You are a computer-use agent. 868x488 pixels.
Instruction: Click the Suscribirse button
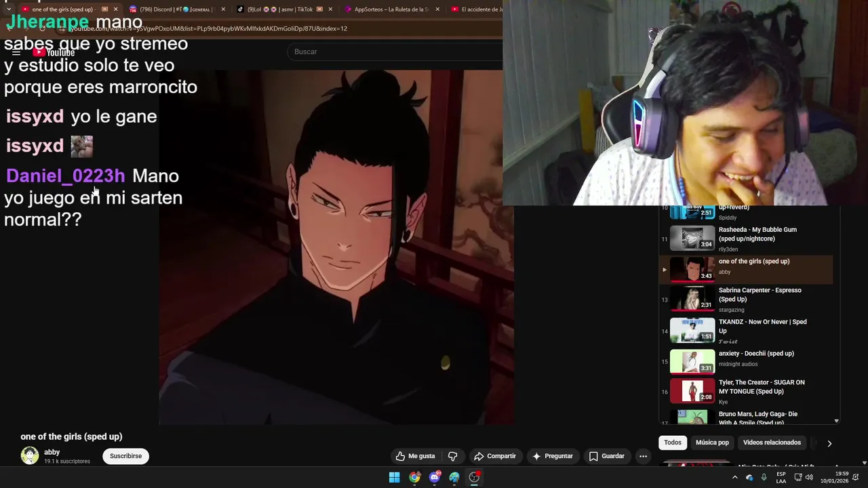[125, 456]
